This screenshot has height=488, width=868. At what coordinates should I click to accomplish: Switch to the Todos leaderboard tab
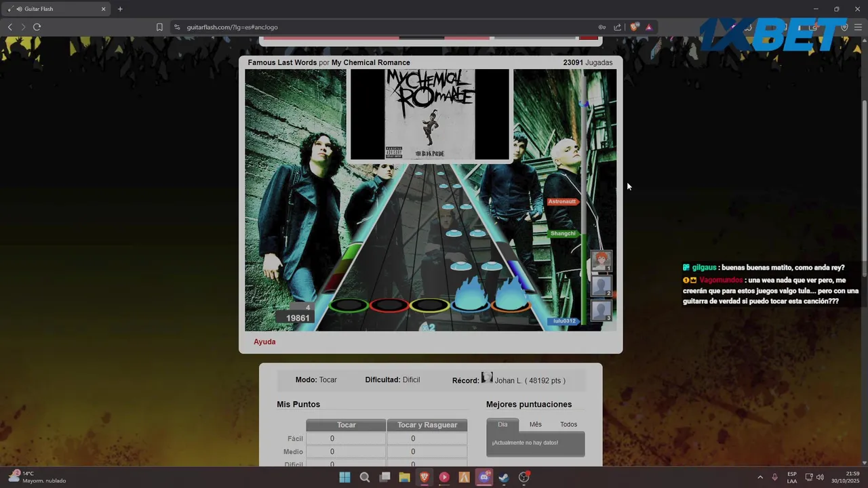pos(569,424)
